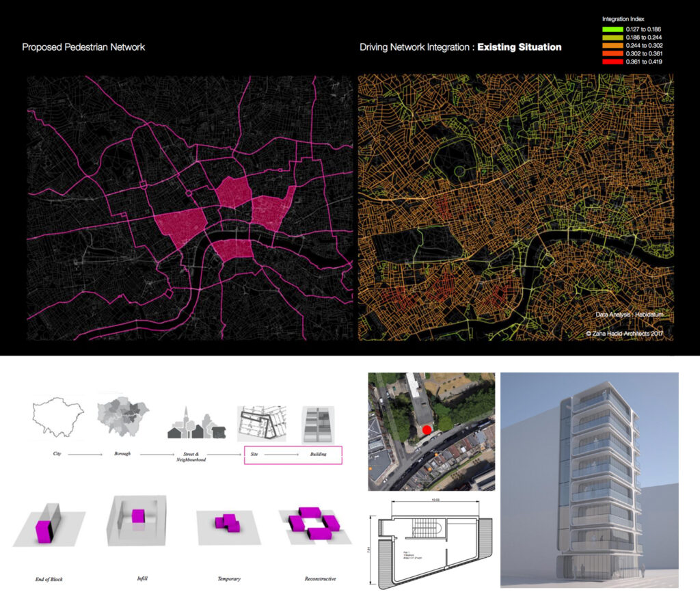Click the Zaha Hadid Architects 2017 copyright text
The height and width of the screenshot is (603, 700).
(x=625, y=334)
